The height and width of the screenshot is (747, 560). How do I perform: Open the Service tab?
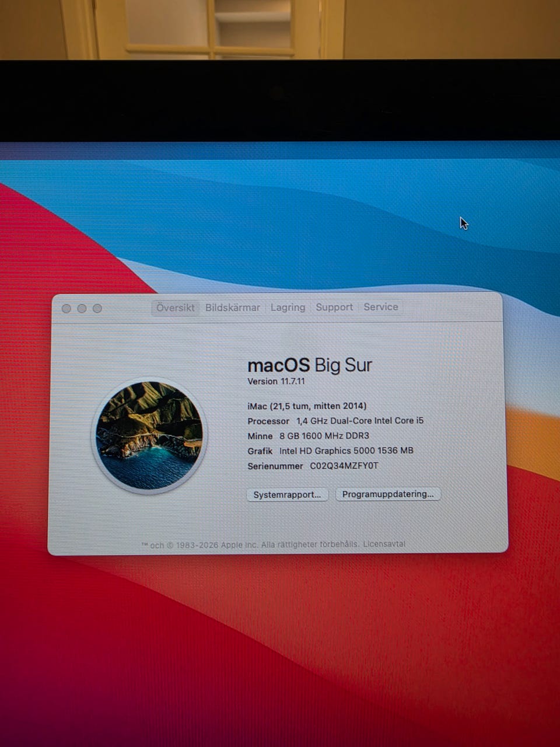tap(381, 307)
